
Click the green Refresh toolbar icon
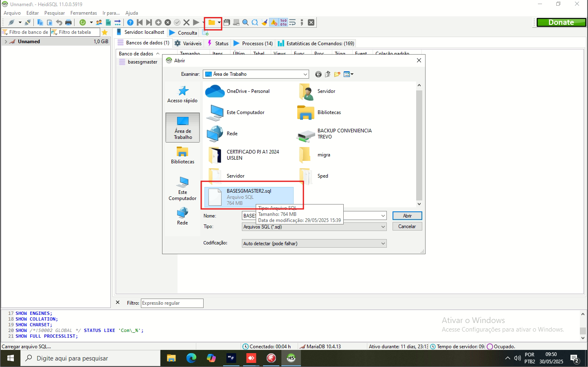point(83,23)
